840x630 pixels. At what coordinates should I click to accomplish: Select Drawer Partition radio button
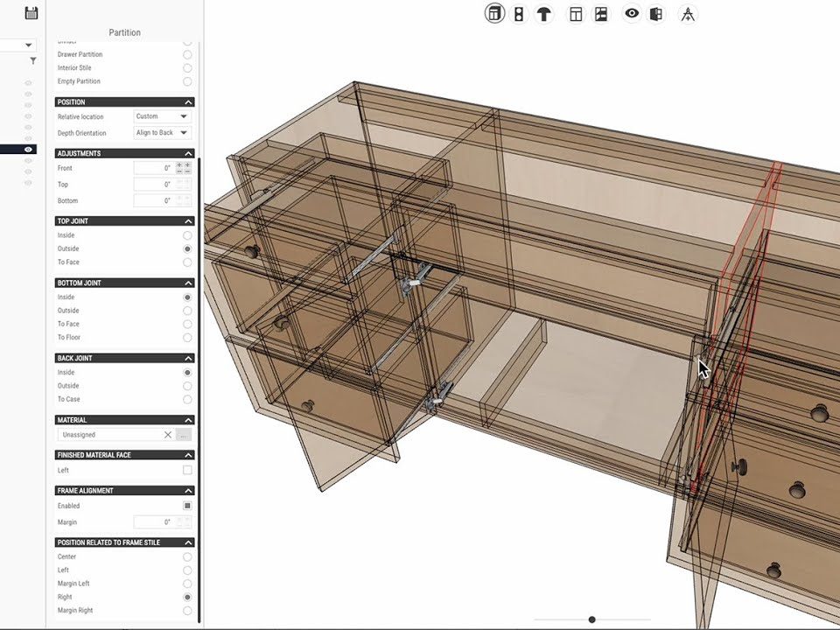pos(187,54)
